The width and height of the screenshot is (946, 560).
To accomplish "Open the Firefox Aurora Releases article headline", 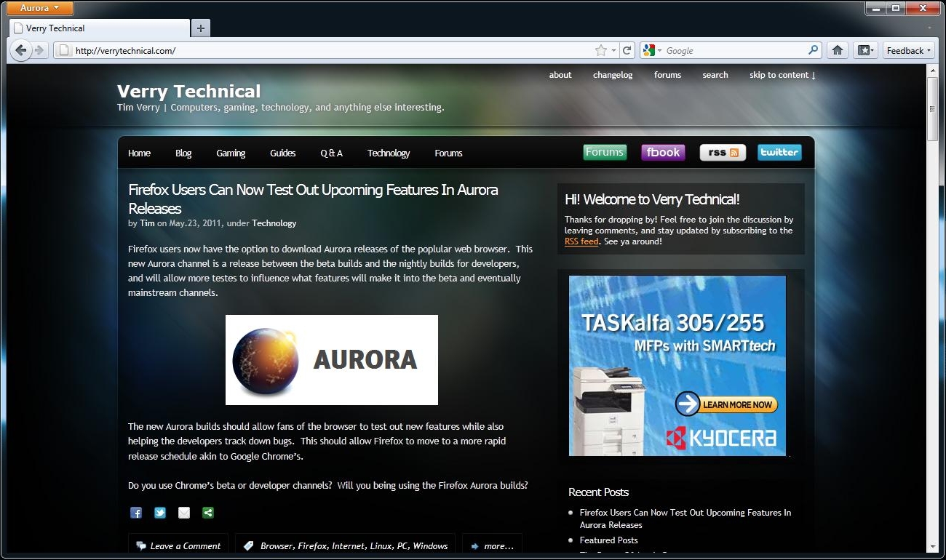I will 313,199.
